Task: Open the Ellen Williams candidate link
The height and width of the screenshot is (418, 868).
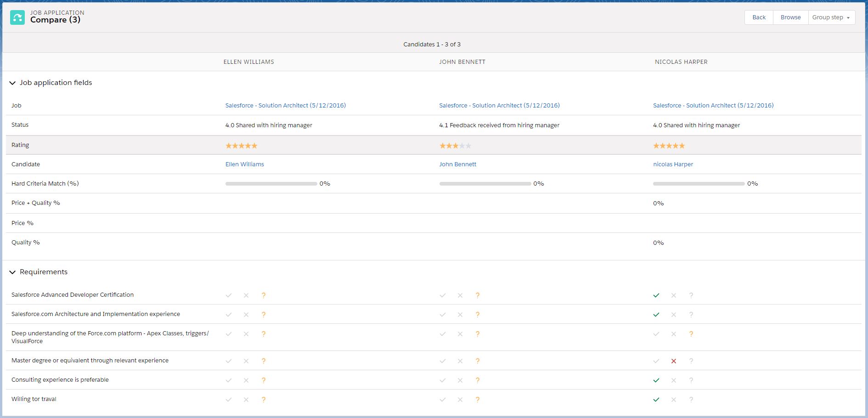Action: click(244, 164)
